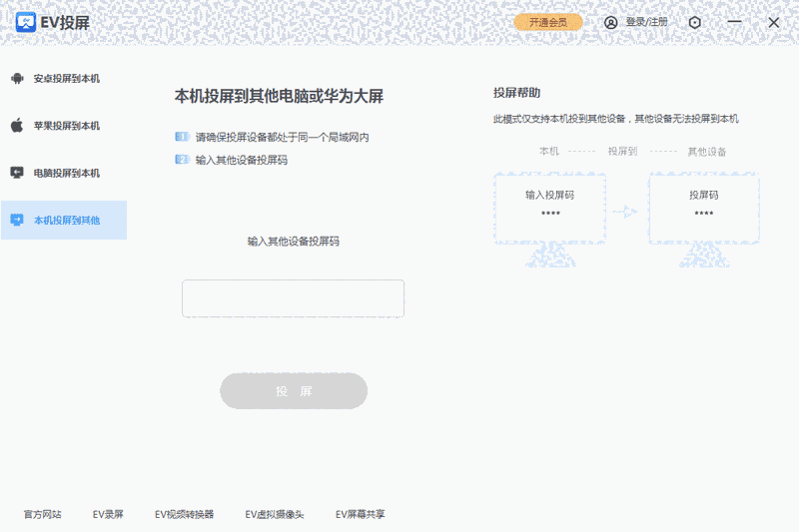Open 登录/注册 login link

tap(646, 22)
